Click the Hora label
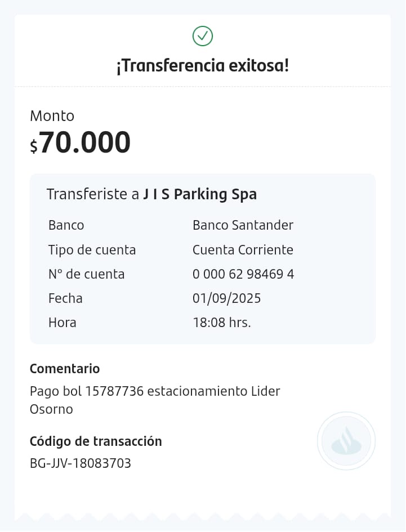 63,323
